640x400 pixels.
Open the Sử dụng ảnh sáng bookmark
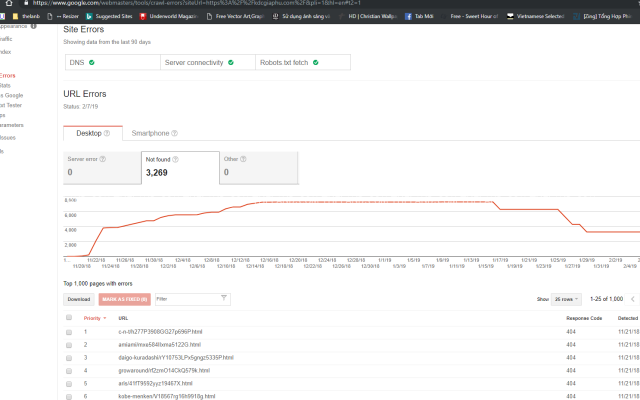click(301, 16)
